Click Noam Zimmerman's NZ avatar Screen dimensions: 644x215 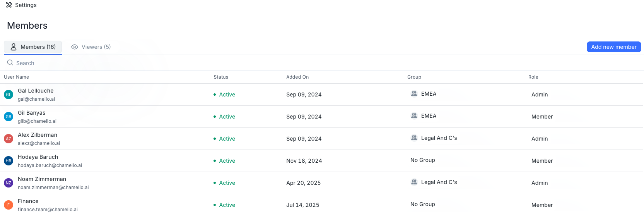[x=9, y=183]
